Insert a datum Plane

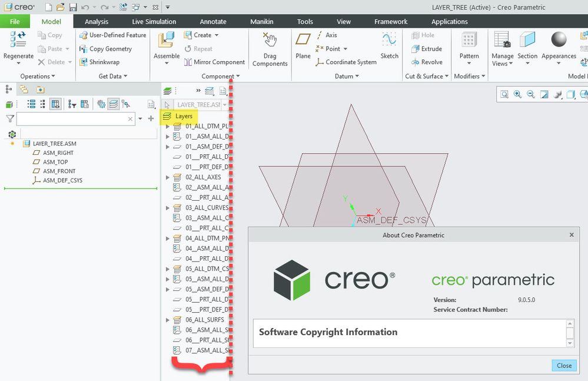[303, 39]
